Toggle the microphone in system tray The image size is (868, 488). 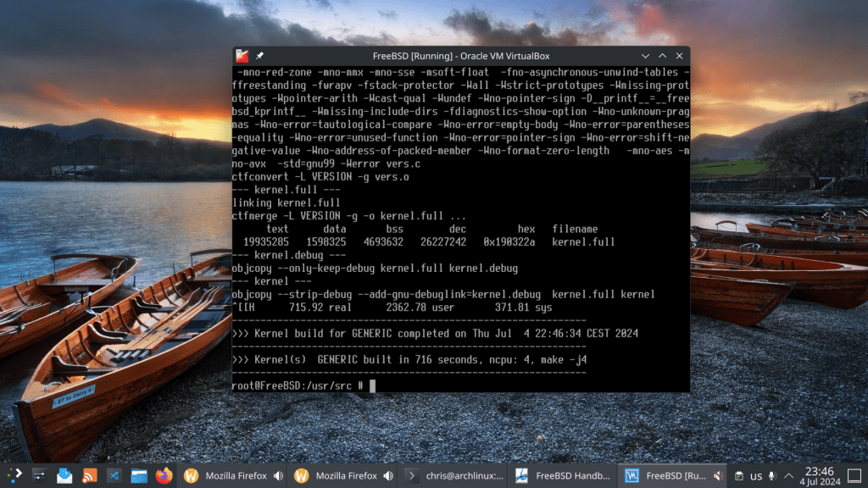tap(771, 475)
